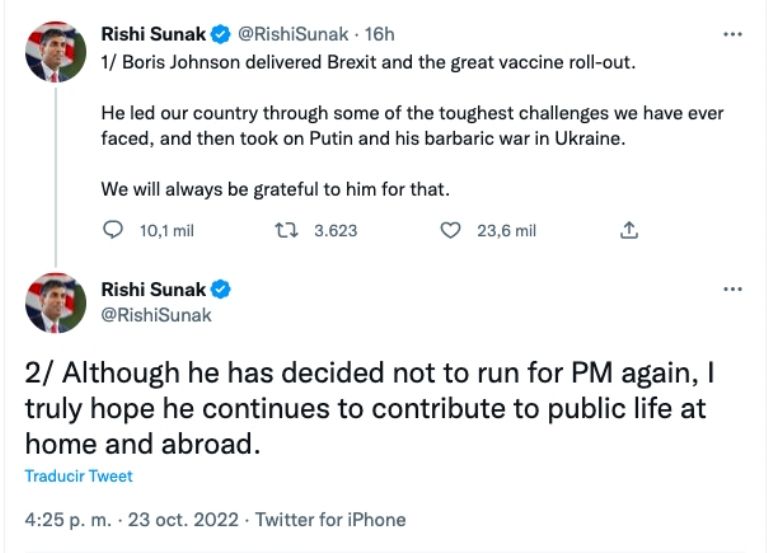
Task: Click verified badge on second tweet's author name
Action: [222, 290]
